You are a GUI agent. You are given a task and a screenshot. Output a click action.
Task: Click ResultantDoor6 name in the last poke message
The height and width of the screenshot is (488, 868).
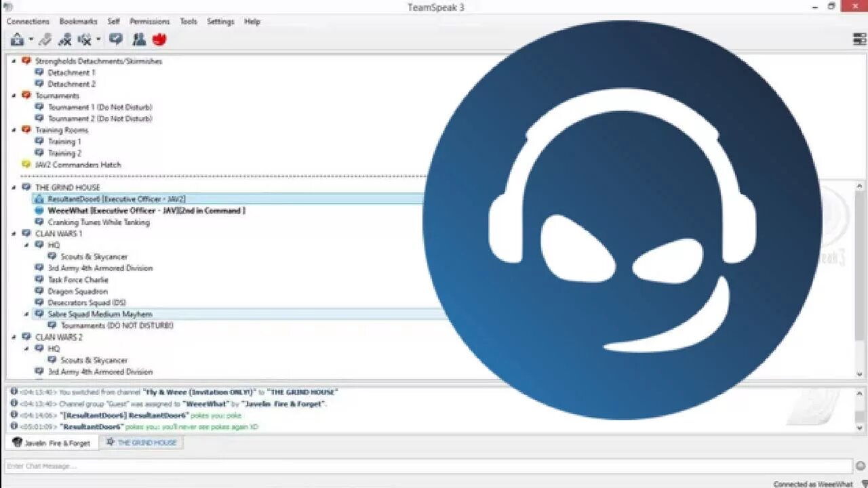coord(92,427)
